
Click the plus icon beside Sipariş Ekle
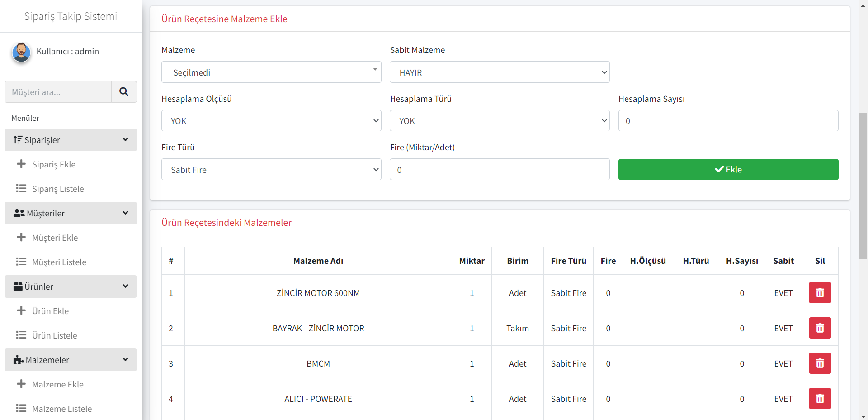21,164
